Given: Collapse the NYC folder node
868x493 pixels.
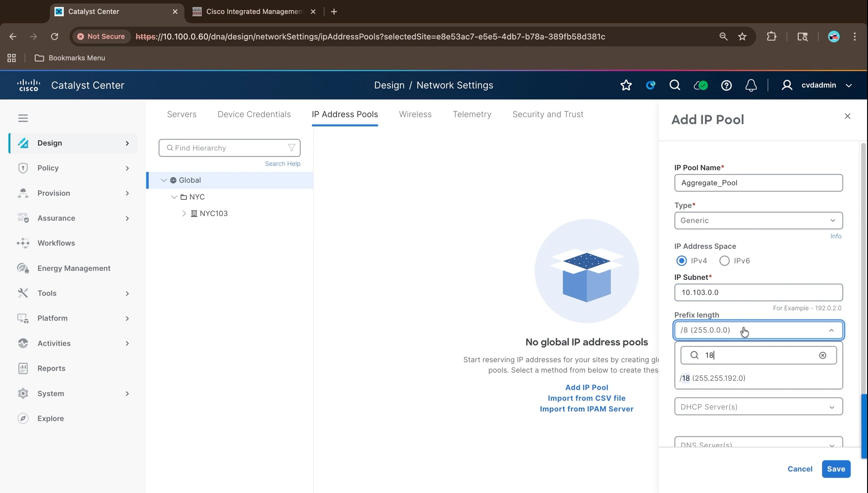Looking at the screenshot, I should (174, 197).
